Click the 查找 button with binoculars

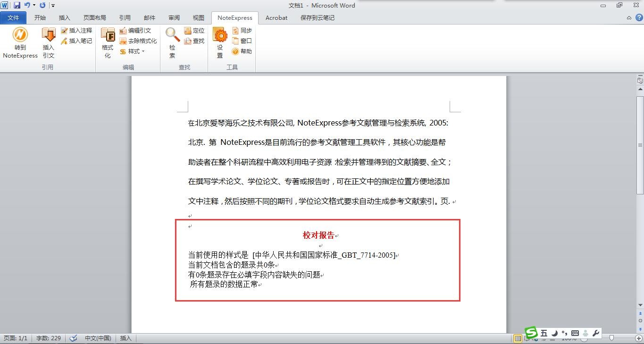[194, 41]
